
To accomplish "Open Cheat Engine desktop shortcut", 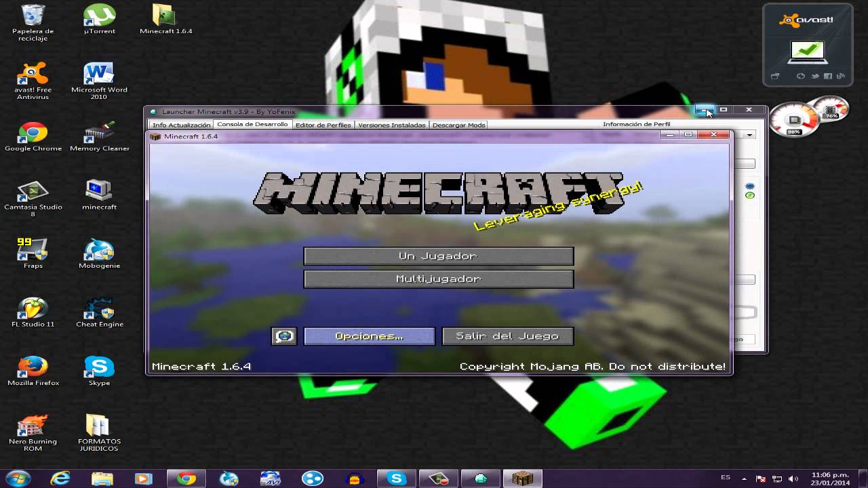I will coord(99,312).
